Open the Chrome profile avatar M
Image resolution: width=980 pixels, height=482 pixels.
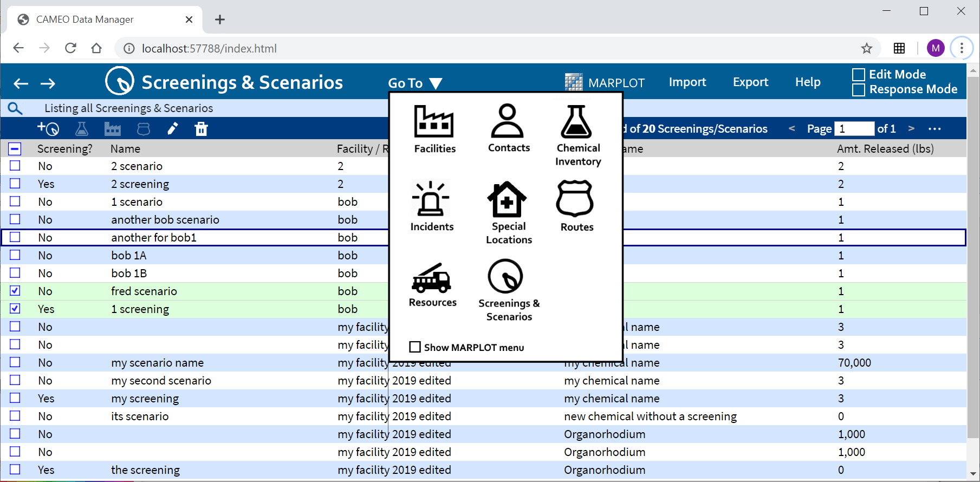(936, 48)
